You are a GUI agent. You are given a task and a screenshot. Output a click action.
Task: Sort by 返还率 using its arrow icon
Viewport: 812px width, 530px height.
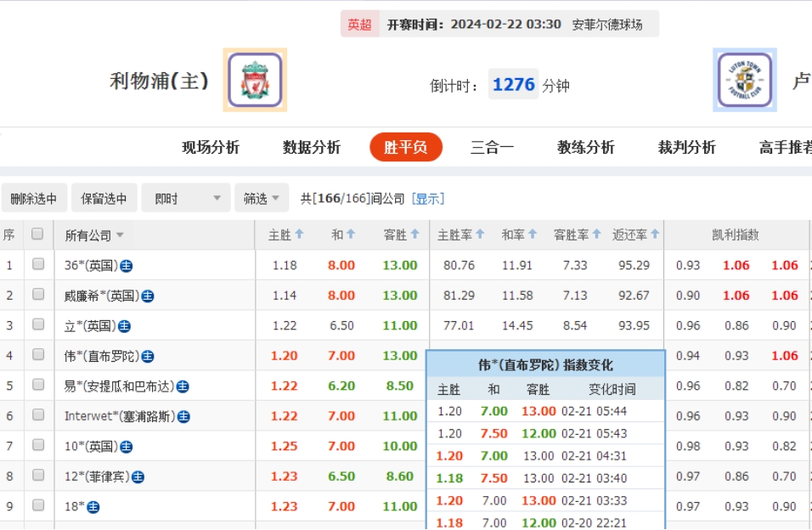[x=656, y=234]
